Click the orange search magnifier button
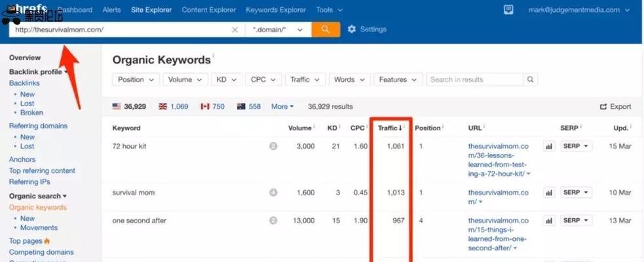644x262 pixels. (326, 29)
